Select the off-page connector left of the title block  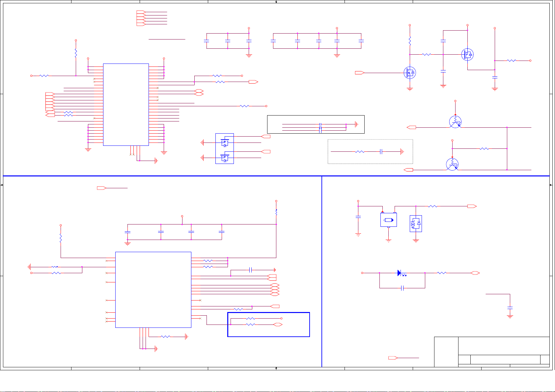tap(393, 358)
